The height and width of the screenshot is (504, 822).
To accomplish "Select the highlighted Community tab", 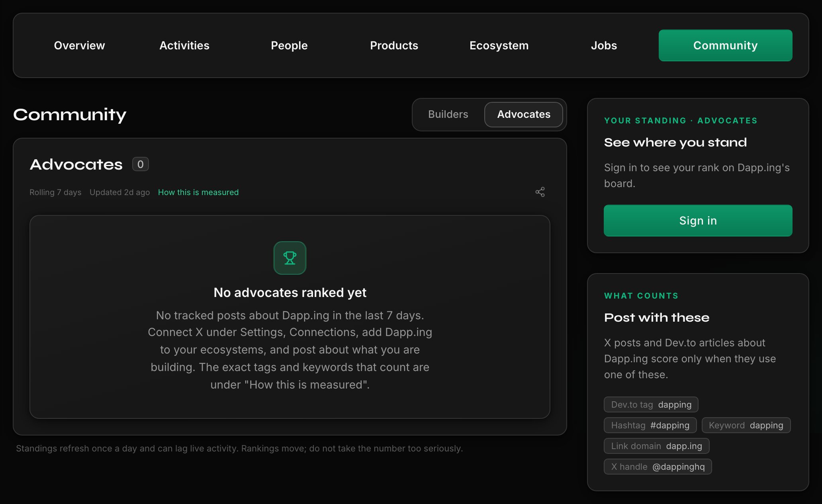I will (x=725, y=45).
